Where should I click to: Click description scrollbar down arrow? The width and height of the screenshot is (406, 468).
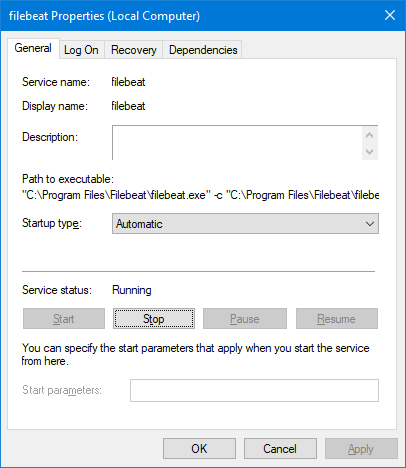click(369, 152)
